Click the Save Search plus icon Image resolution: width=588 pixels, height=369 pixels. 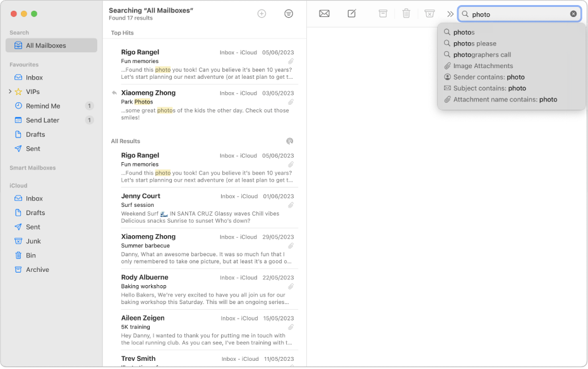(x=261, y=13)
